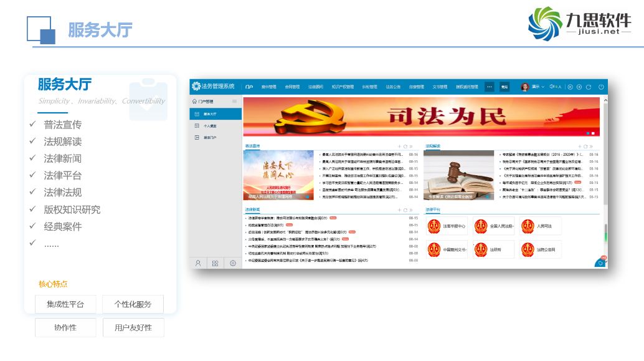Click the refresh icon in top bar
Screen dimensions: 644x361
click(x=589, y=87)
